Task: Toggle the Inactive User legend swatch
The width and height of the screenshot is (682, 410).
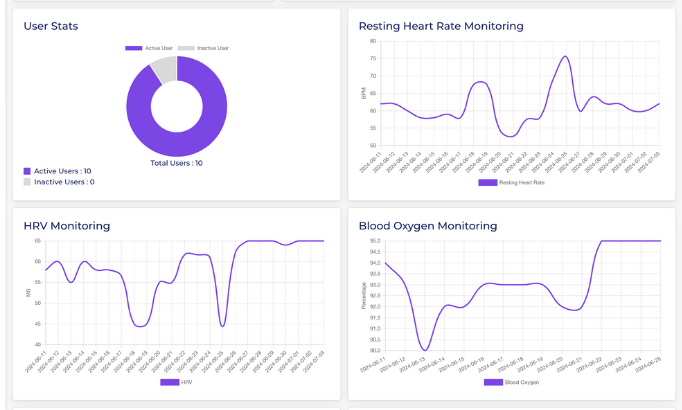Action: click(x=186, y=48)
